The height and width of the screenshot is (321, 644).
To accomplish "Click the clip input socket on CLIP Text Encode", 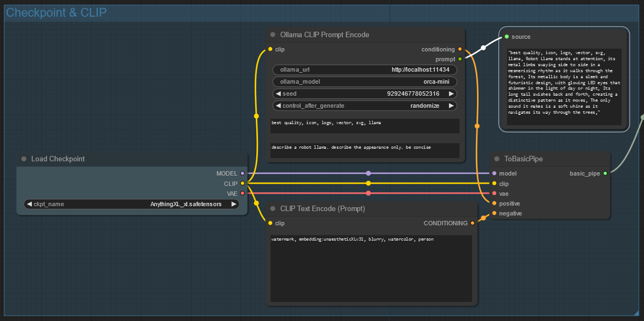I will click(270, 223).
